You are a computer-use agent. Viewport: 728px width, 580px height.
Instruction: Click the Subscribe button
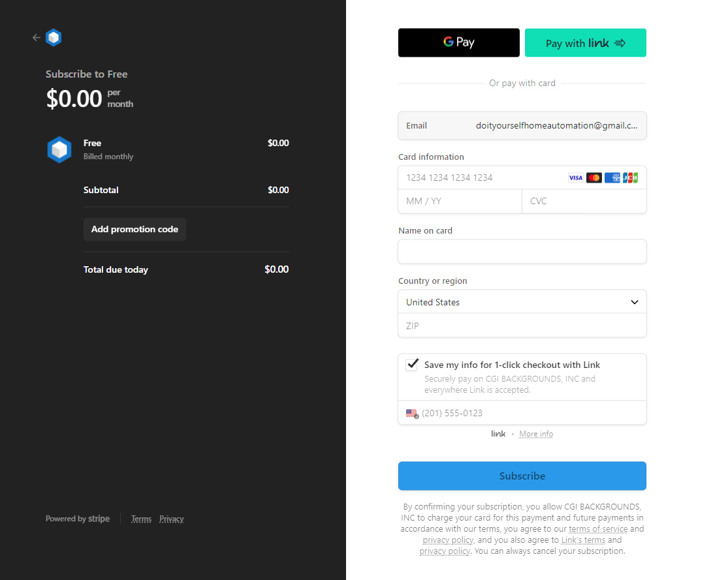[x=522, y=476]
